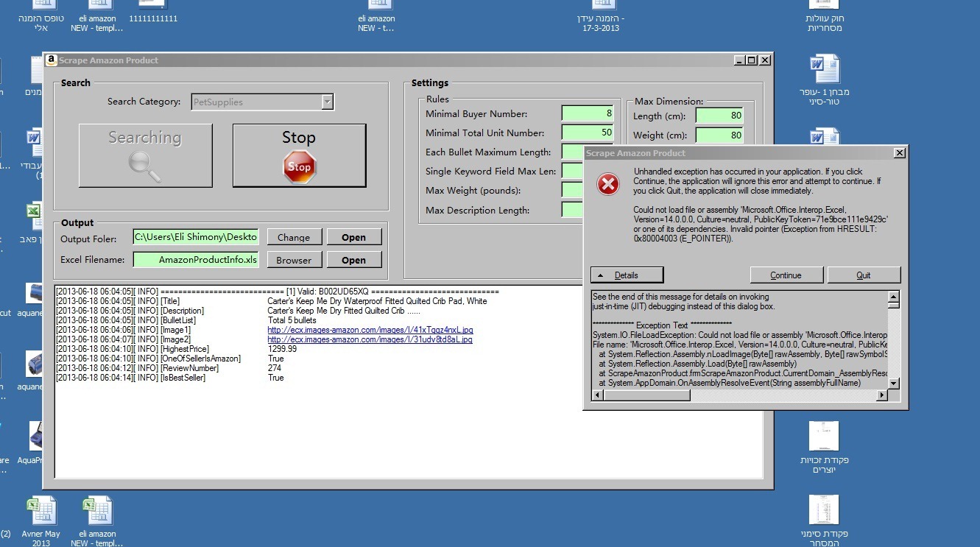Click the right arrow of the details horizontal scrollbar
980x547 pixels.
coord(882,395)
